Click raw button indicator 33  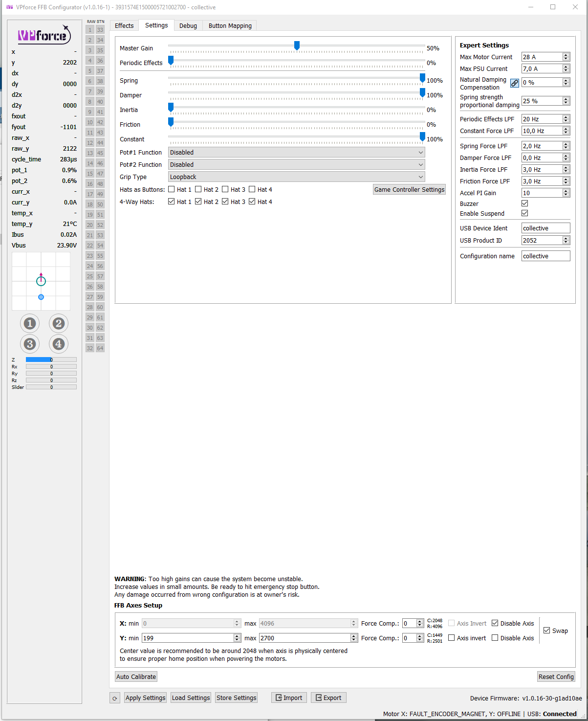tap(100, 30)
